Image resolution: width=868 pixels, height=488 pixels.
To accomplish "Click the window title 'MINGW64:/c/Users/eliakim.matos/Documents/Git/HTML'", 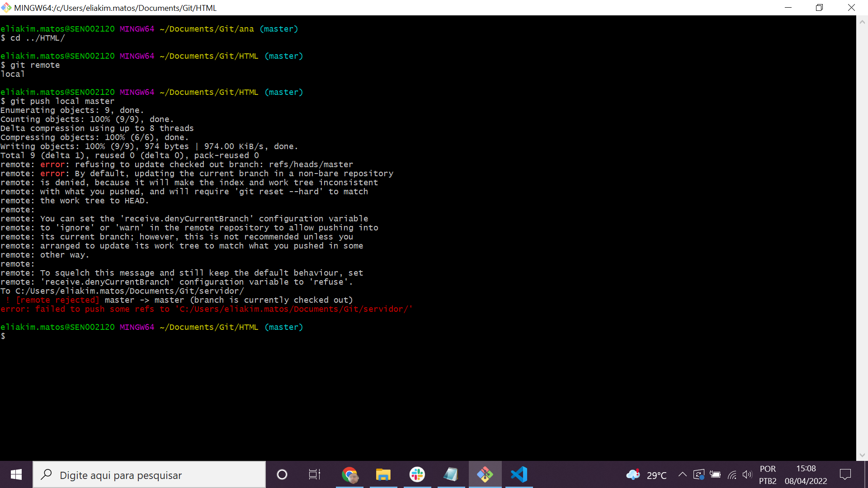I will 115,8.
